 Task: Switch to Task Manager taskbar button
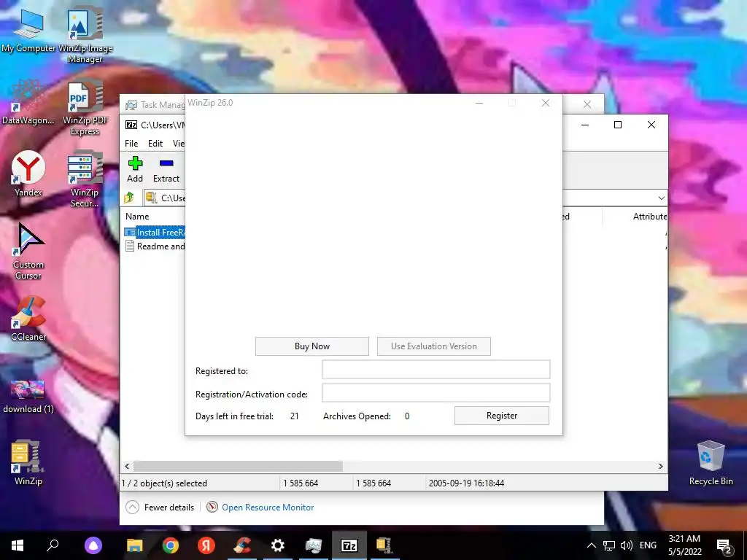(314, 545)
